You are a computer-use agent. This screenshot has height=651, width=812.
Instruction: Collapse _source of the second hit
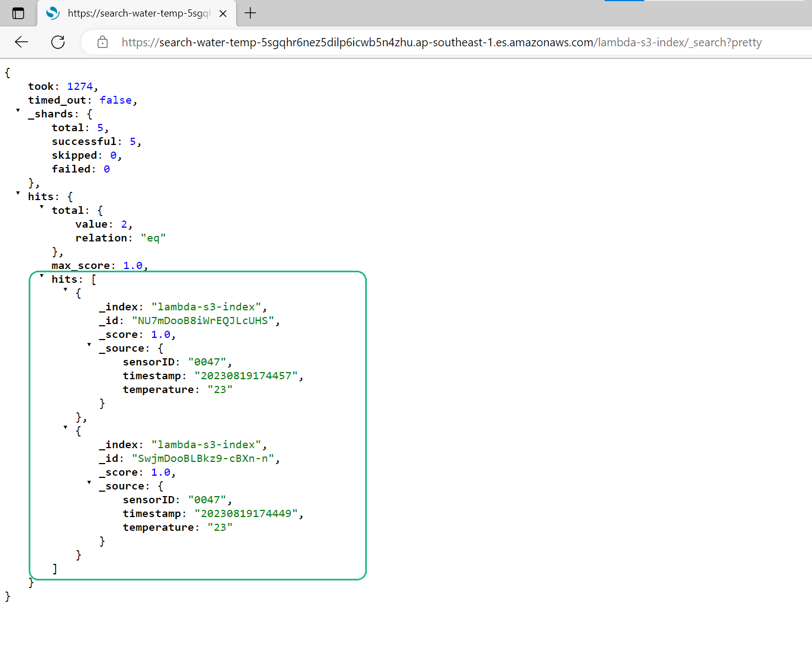point(89,483)
